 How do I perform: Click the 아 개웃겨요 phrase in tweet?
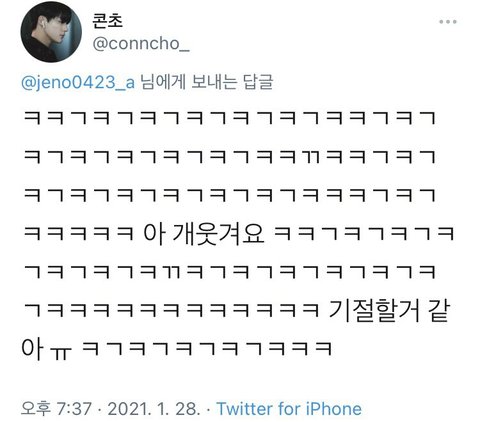[x=204, y=233]
